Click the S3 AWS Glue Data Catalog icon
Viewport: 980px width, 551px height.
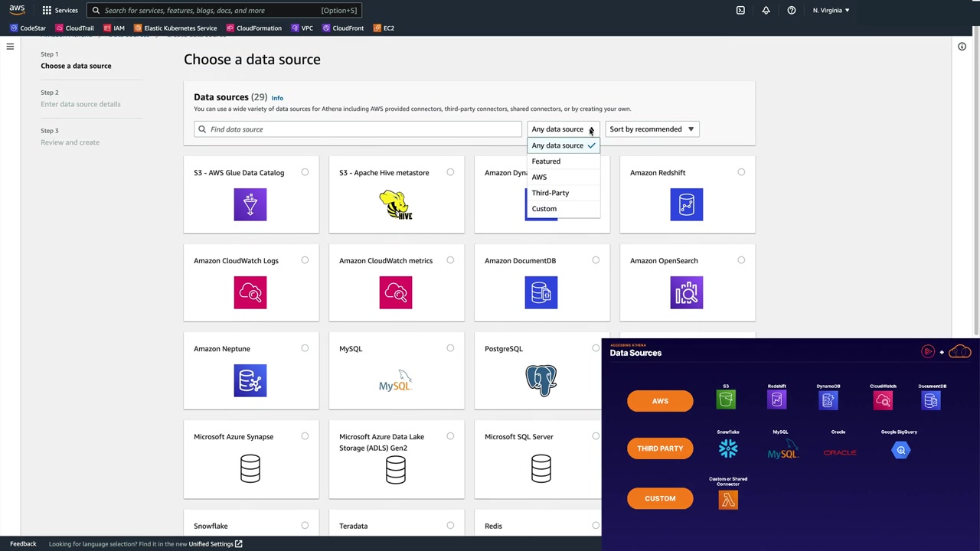pos(250,204)
